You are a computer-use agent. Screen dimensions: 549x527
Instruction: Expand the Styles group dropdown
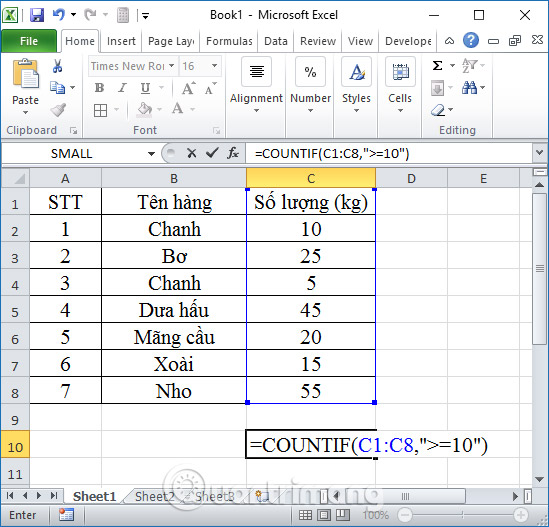tap(356, 111)
